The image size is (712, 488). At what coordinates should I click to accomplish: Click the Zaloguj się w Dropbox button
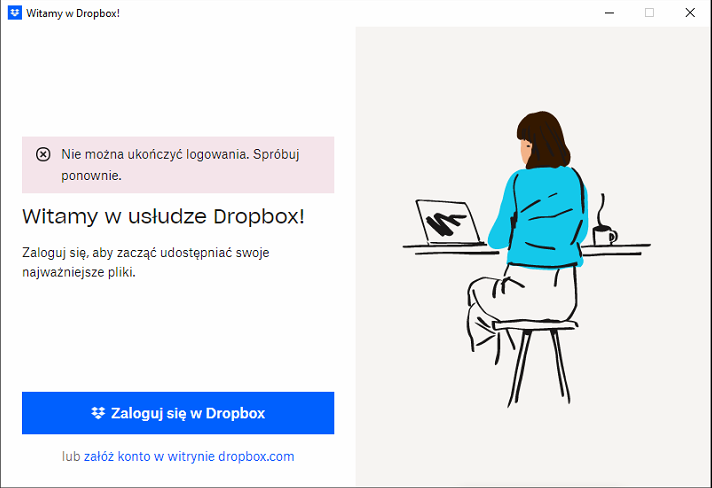[178, 413]
